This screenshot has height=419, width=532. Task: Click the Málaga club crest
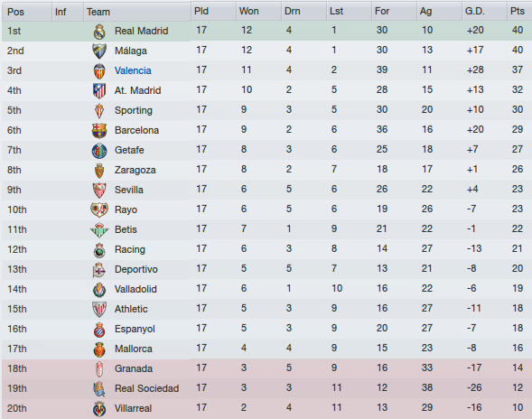(x=99, y=51)
